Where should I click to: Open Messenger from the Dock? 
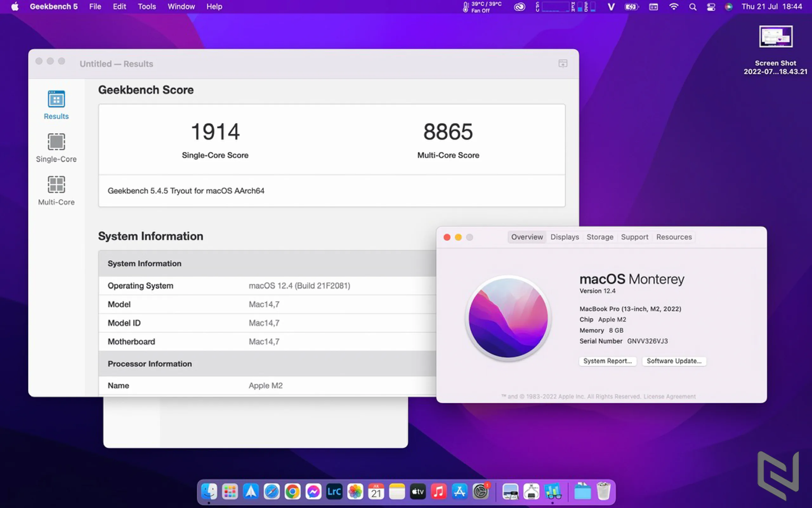coord(313,492)
